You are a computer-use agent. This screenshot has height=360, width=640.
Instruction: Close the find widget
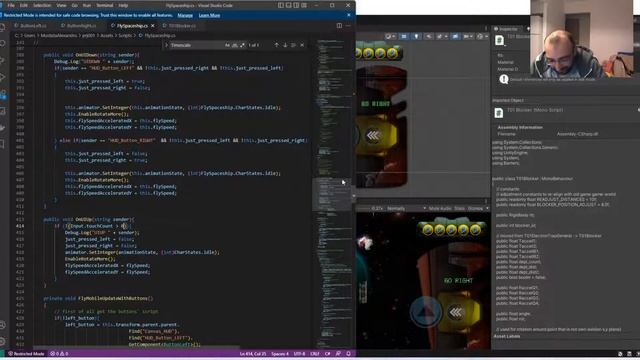click(x=302, y=45)
